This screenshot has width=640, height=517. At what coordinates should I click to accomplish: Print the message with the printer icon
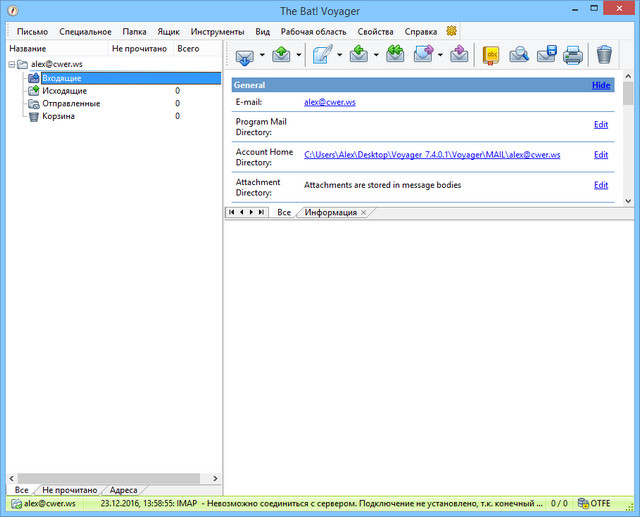click(572, 55)
